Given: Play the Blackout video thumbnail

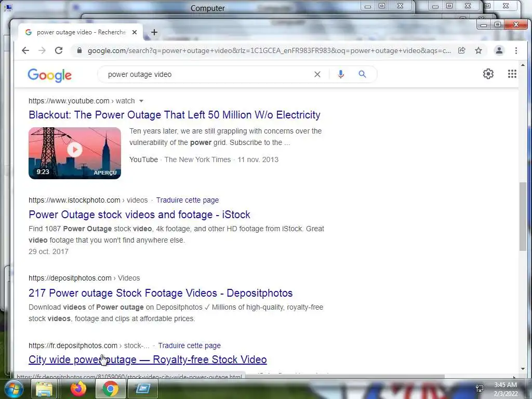Looking at the screenshot, I should click(75, 153).
